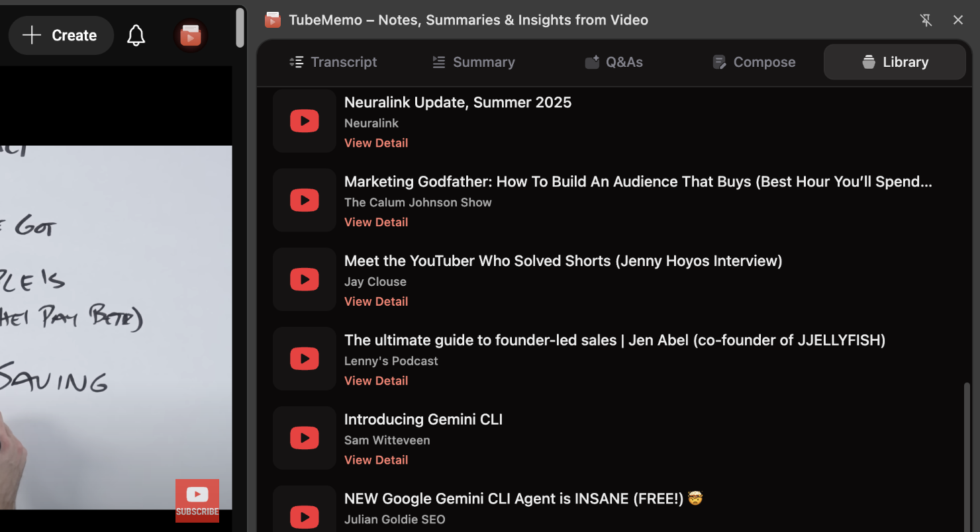Viewport: 980px width, 532px height.
Task: View Detail for Neuralink Update, Summer 2025
Action: pos(376,143)
